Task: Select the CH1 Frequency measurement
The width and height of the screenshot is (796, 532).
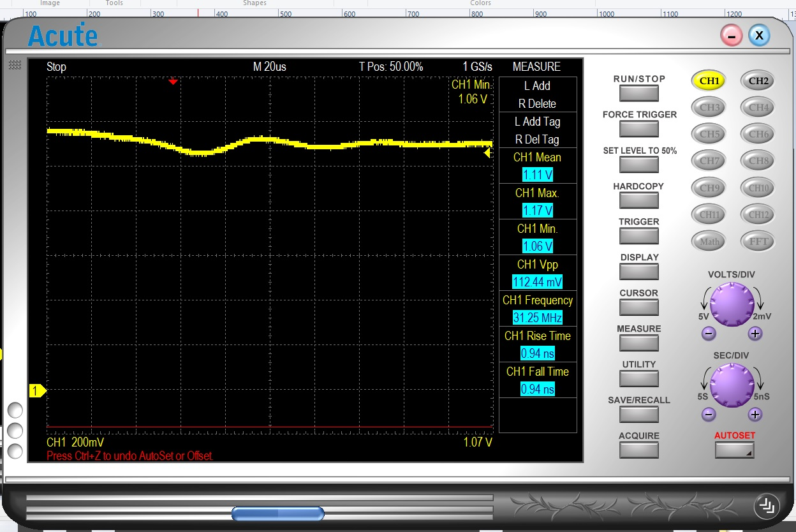Action: (x=537, y=309)
